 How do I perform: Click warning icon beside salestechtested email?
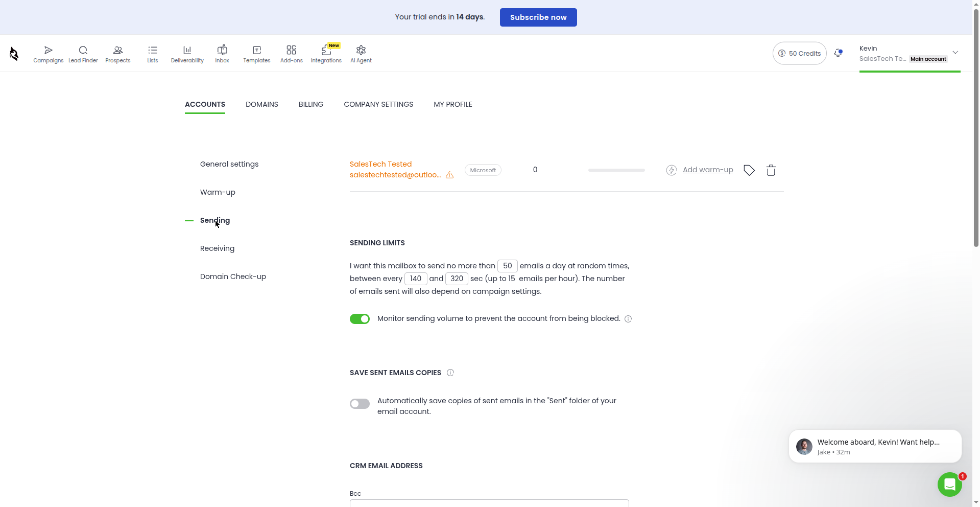pos(449,175)
